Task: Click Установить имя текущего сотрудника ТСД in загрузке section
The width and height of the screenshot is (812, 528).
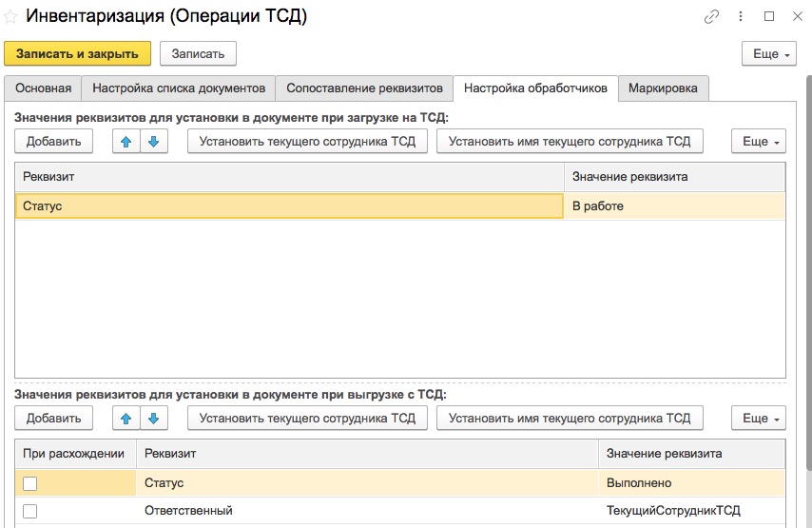Action: (570, 142)
